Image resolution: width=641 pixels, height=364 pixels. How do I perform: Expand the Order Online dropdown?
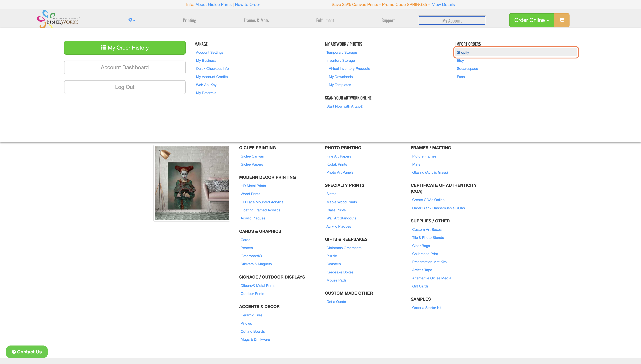click(531, 20)
